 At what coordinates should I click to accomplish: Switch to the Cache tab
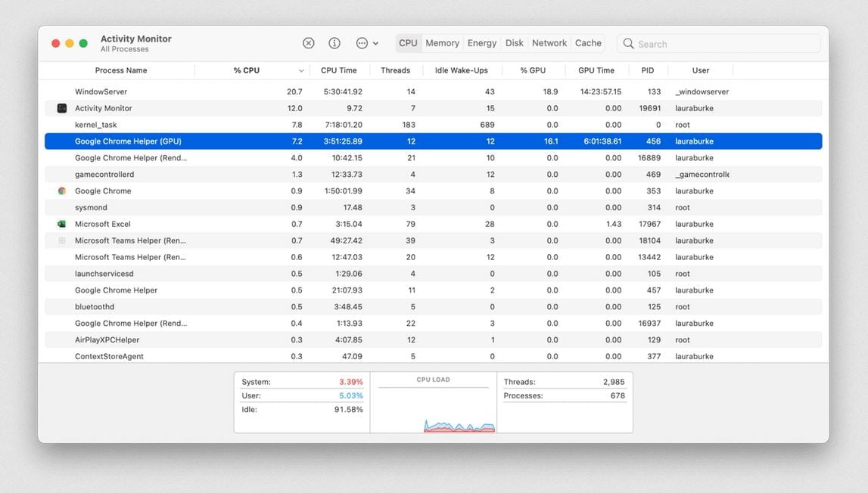pos(588,43)
